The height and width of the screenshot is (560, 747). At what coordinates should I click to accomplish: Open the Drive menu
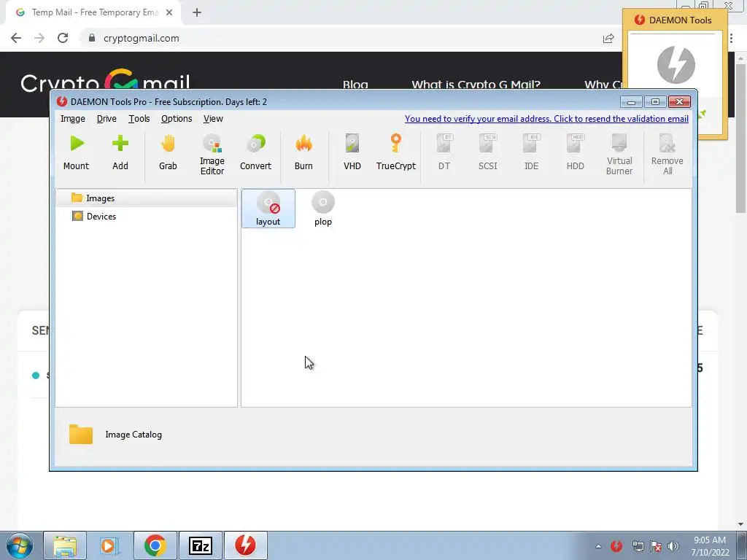click(x=107, y=119)
